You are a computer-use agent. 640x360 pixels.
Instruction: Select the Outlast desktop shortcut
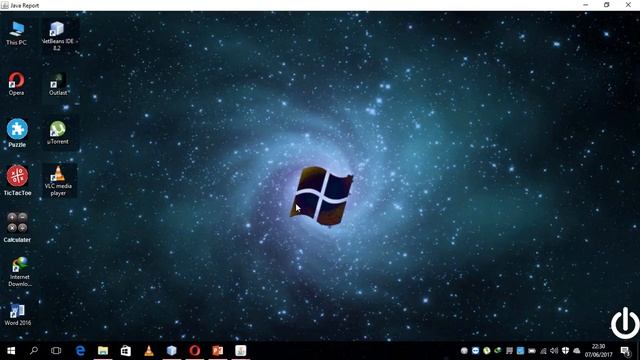point(58,84)
